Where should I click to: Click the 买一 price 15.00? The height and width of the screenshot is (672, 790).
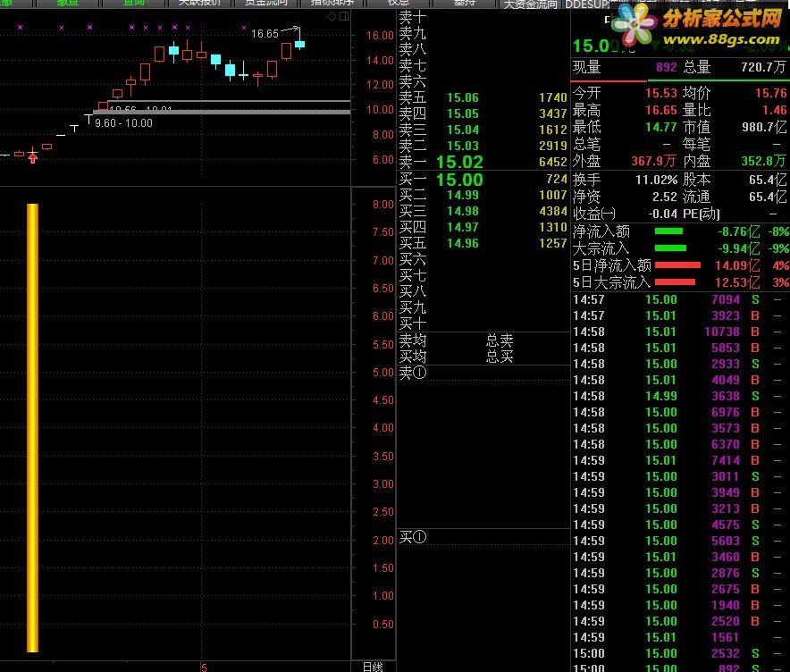click(x=459, y=180)
